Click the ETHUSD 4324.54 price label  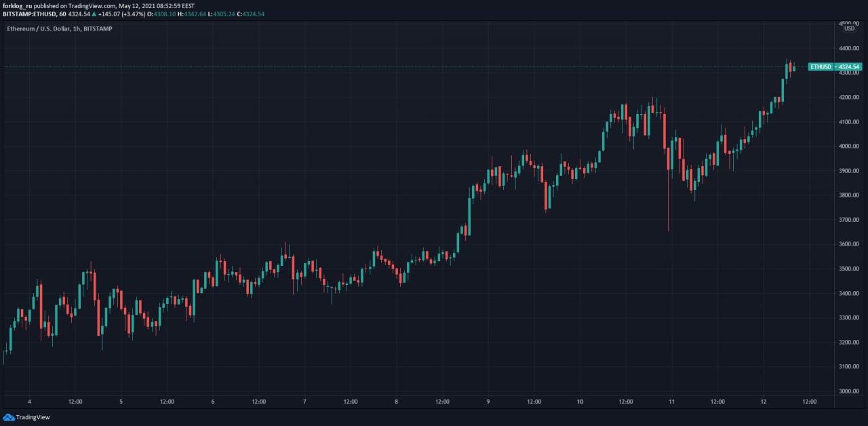pos(835,66)
